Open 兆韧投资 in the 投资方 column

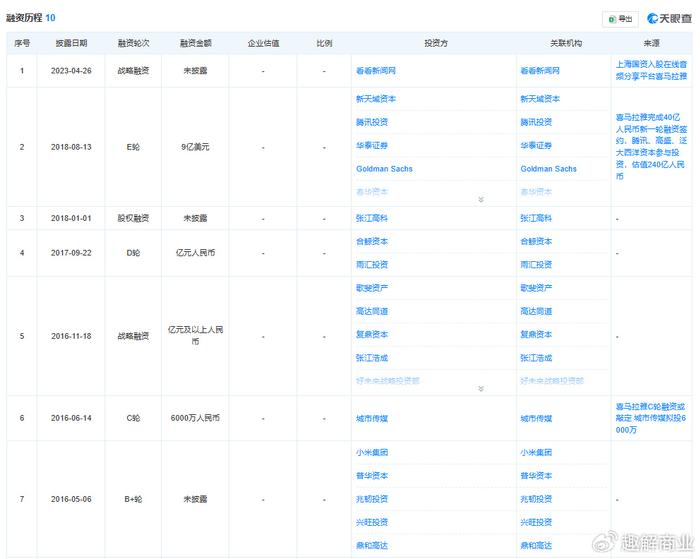(x=372, y=499)
